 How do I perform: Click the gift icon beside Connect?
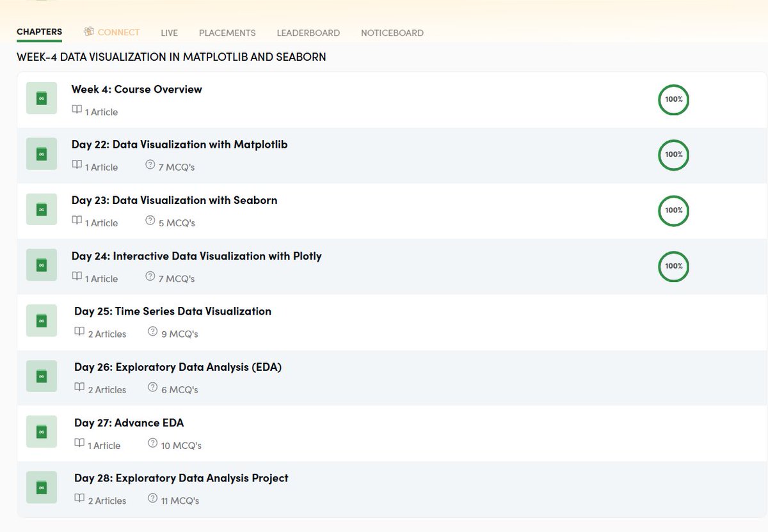(x=90, y=31)
